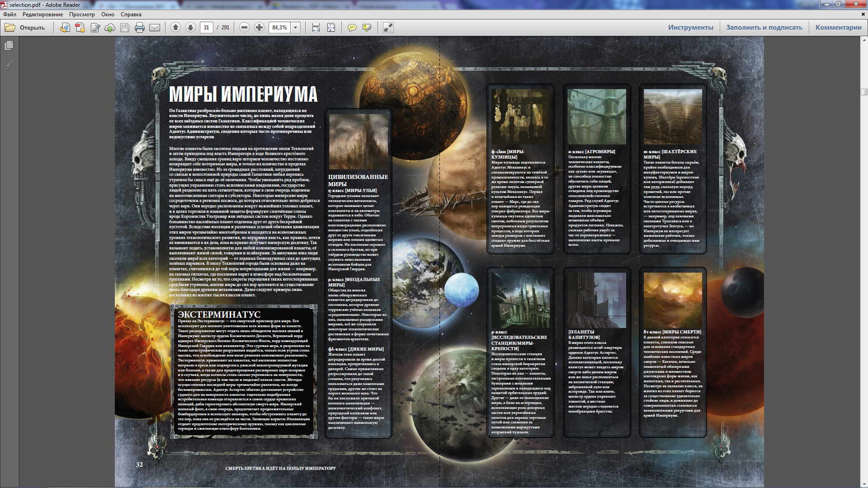Zoom out with the minus button
This screenshot has width=868, height=488.
(x=244, y=28)
